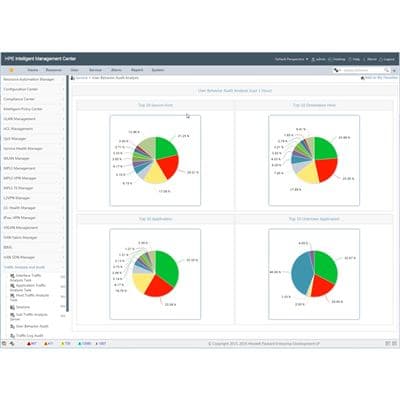Viewport: 400px width, 400px height.
Task: Click the Add to My Favorites icon
Action: [x=363, y=78]
